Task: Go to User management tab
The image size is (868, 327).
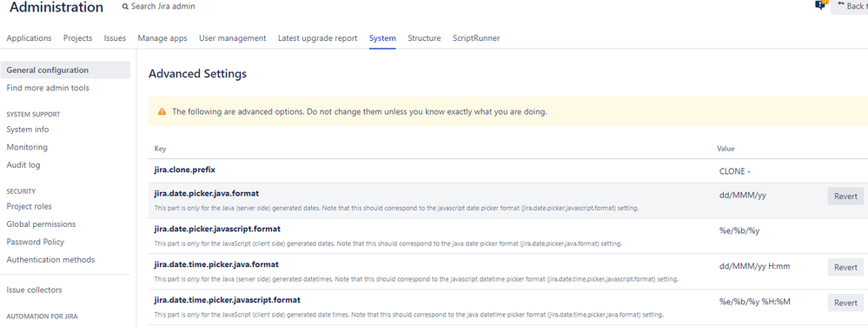Action: [x=233, y=38]
